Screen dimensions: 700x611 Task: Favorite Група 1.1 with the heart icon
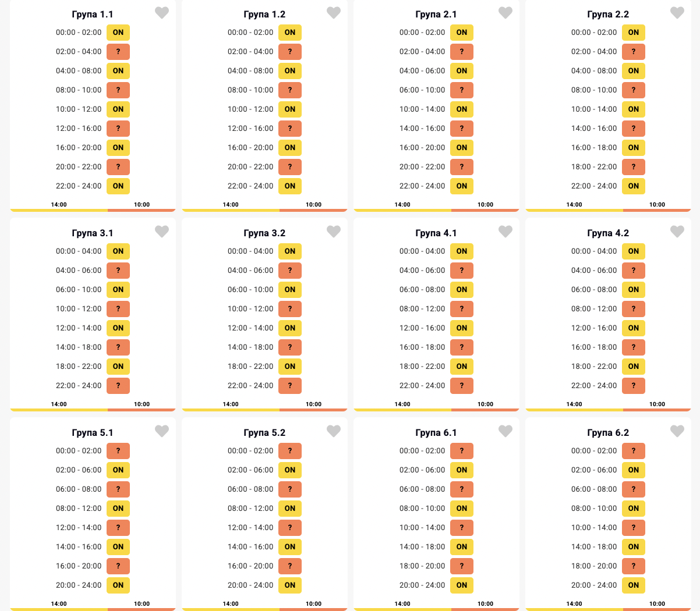click(x=162, y=13)
